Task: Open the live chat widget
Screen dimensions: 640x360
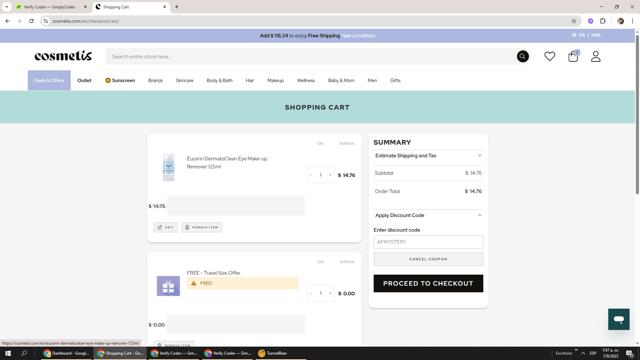Action: pos(618,319)
